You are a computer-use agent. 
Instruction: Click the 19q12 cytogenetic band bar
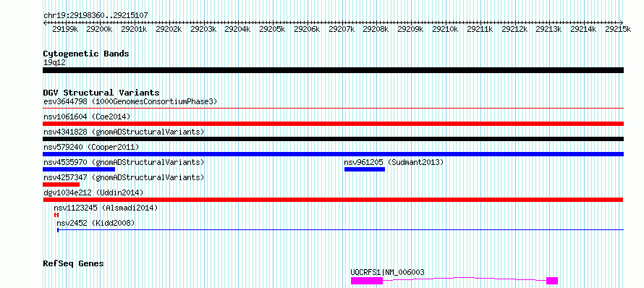(333, 70)
